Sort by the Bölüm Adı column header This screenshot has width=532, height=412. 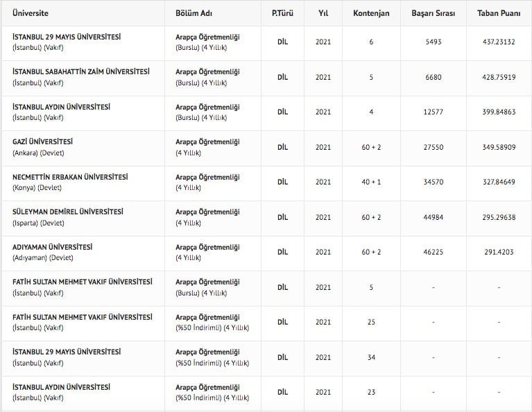[192, 13]
